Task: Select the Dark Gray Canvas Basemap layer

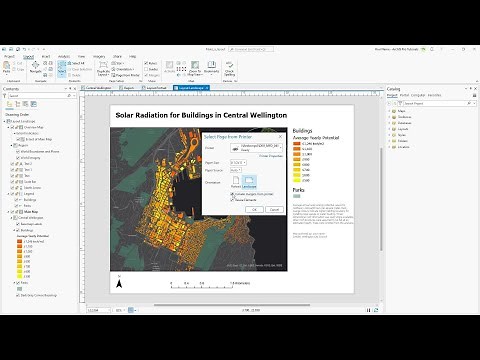Action: [39, 295]
